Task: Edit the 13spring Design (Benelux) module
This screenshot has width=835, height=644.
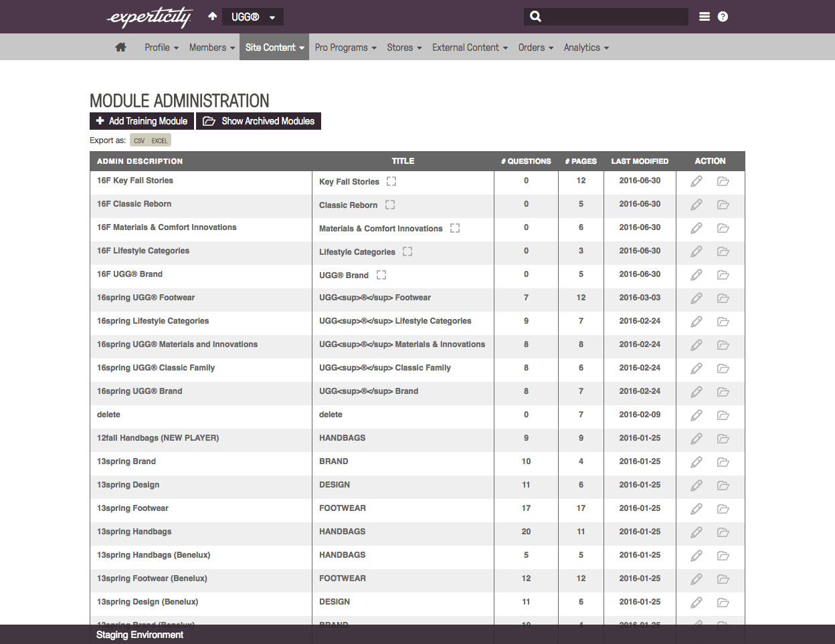Action: pyautogui.click(x=697, y=603)
